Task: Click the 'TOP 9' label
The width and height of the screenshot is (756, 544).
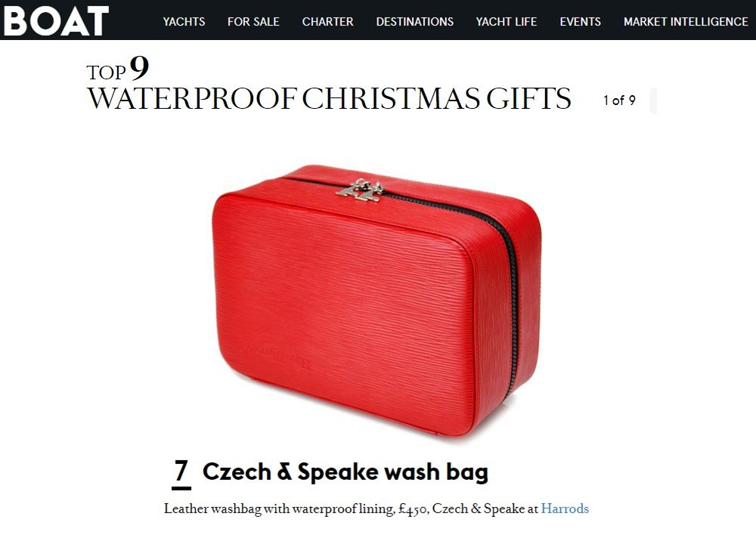Action: (x=118, y=69)
